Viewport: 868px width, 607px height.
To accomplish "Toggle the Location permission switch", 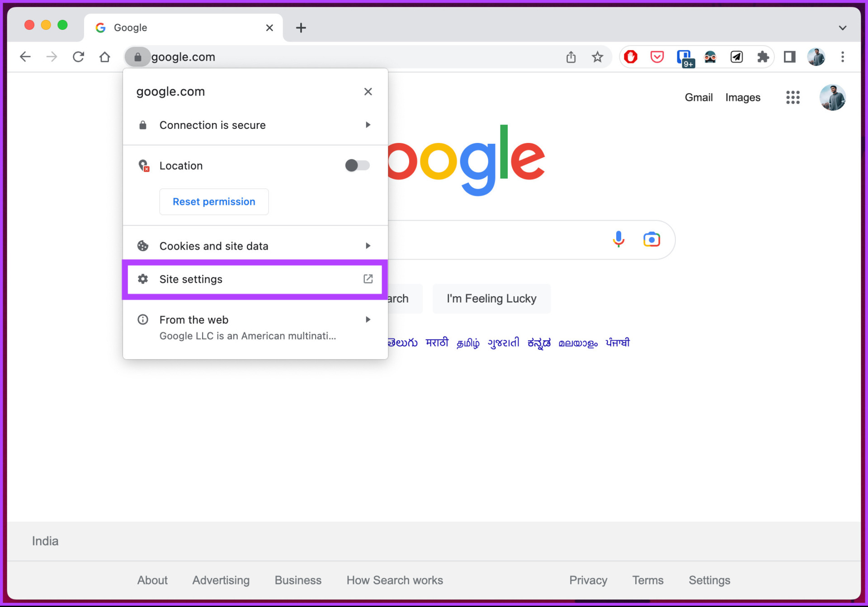I will [x=356, y=166].
